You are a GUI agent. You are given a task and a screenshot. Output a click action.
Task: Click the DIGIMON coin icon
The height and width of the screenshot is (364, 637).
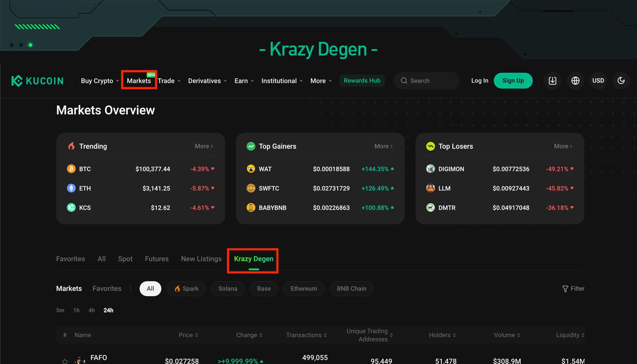(x=430, y=169)
